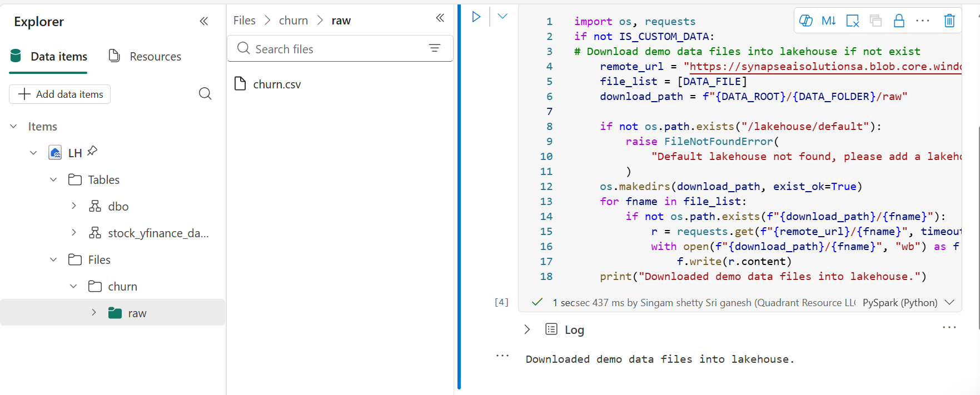Click the execution time status text
Viewport: 980px width, 395px height.
[x=704, y=302]
